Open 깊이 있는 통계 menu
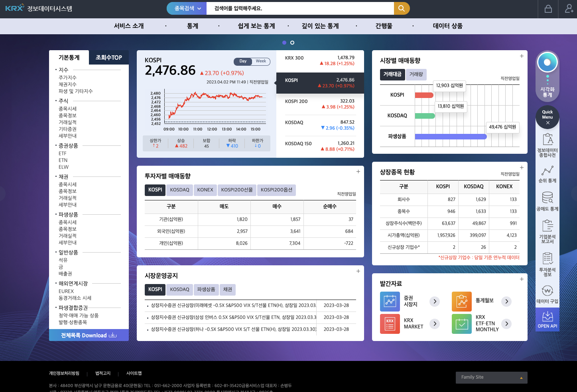Image resolution: width=577 pixels, height=392 pixels. 320,26
